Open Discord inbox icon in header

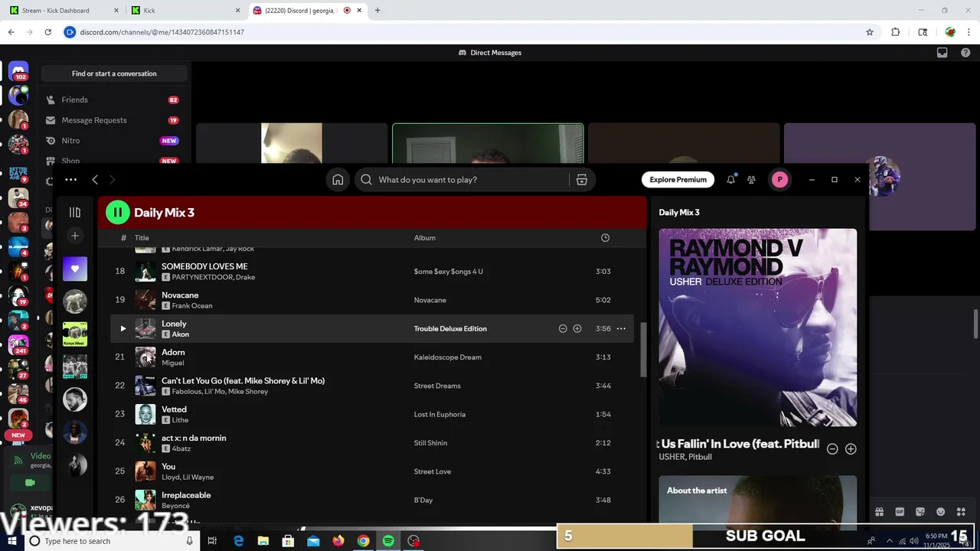942,53
